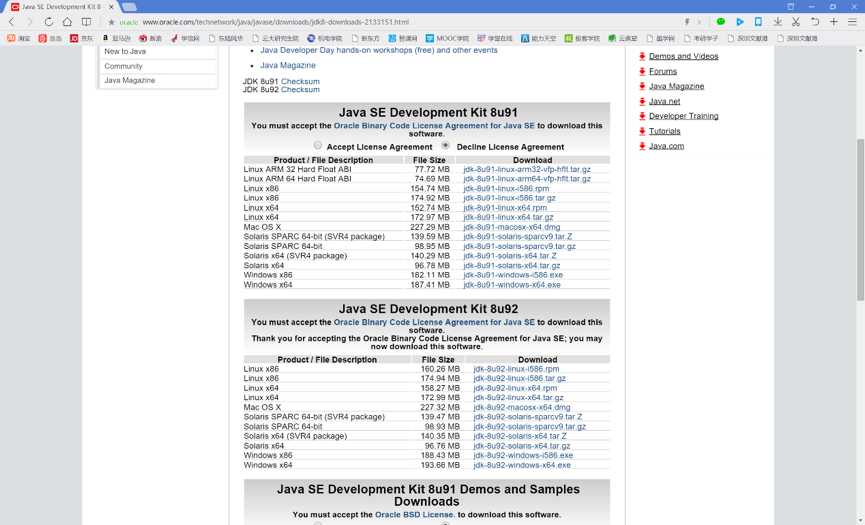
Task: Click the blue play-arrow extension icon
Action: click(740, 22)
